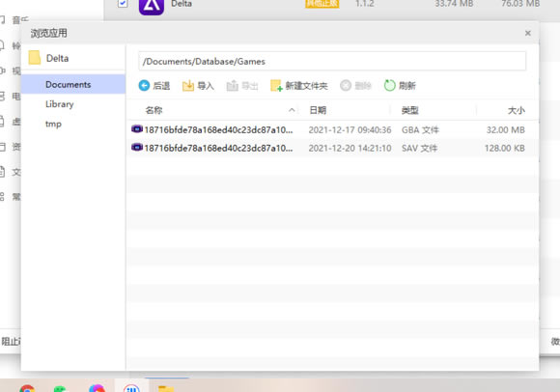Select the GBA file icon in first row
The height and width of the screenshot is (392, 560).
(x=137, y=128)
